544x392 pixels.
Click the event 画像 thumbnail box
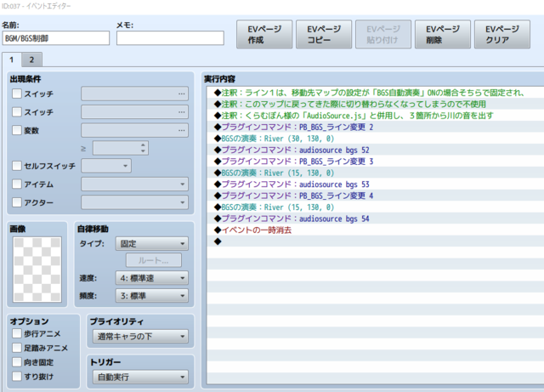coord(37,270)
